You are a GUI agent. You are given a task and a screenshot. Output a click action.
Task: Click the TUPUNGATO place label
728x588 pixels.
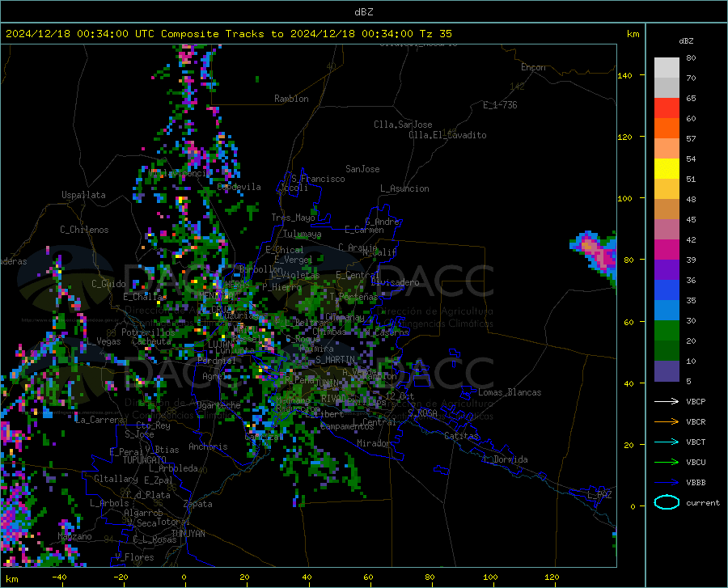pos(145,460)
